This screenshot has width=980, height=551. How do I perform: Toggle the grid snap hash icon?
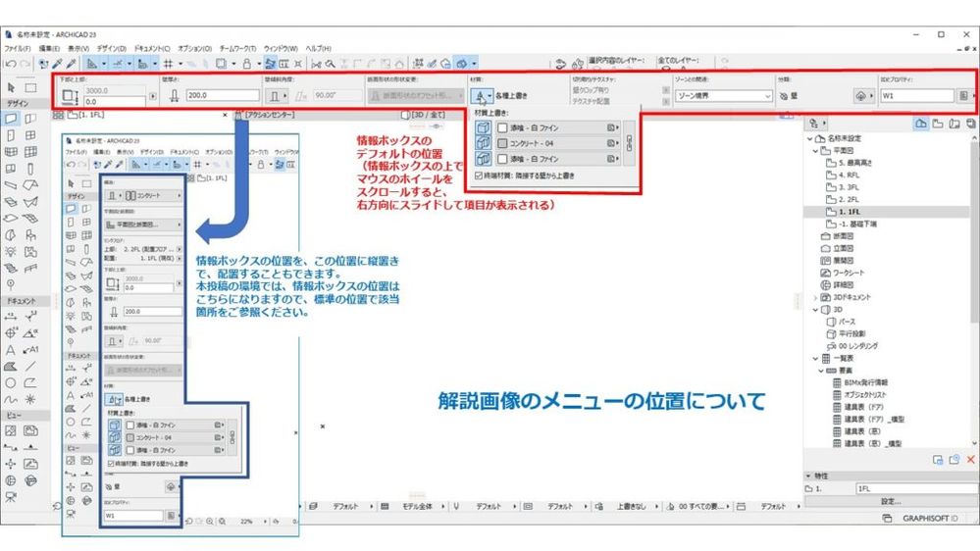168,63
